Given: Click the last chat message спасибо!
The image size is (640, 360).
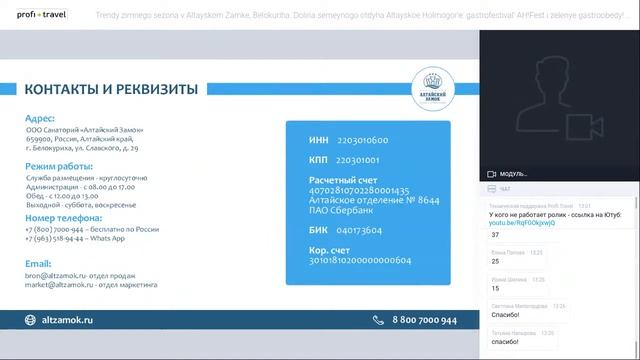Looking at the screenshot, I should point(505,342).
